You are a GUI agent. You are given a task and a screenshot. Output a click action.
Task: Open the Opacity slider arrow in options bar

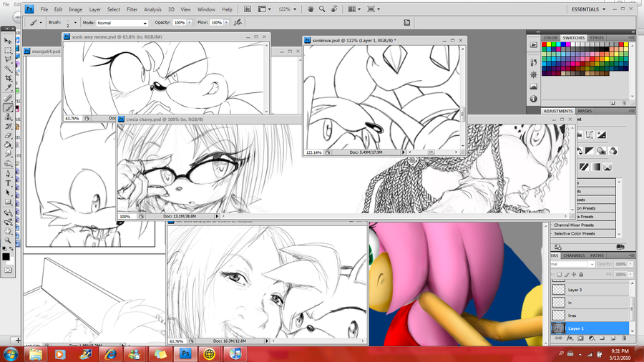190,23
